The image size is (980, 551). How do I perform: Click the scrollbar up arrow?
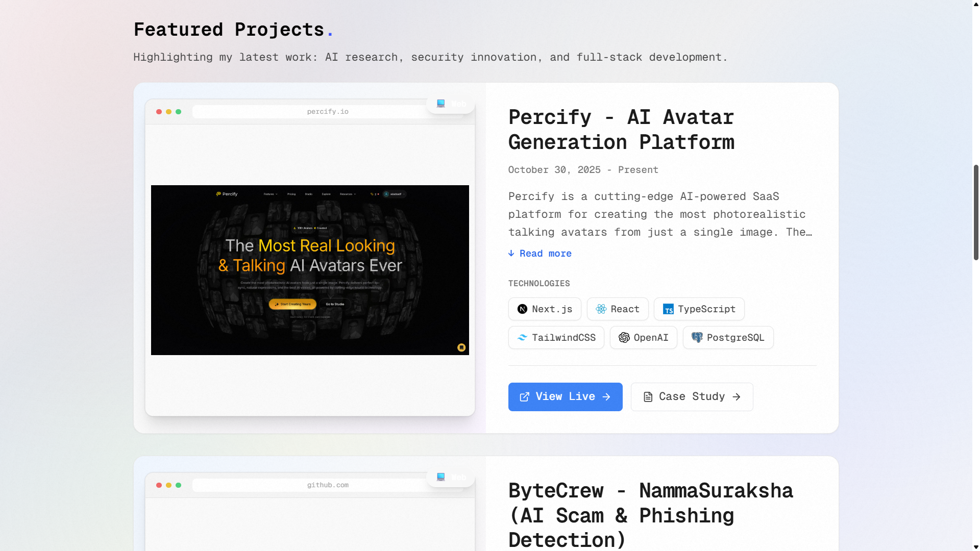click(976, 4)
